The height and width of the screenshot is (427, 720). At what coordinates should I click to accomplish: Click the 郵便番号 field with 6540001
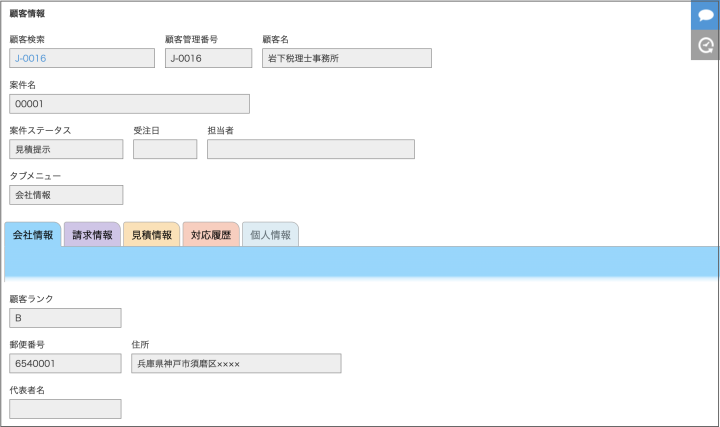pyautogui.click(x=65, y=363)
